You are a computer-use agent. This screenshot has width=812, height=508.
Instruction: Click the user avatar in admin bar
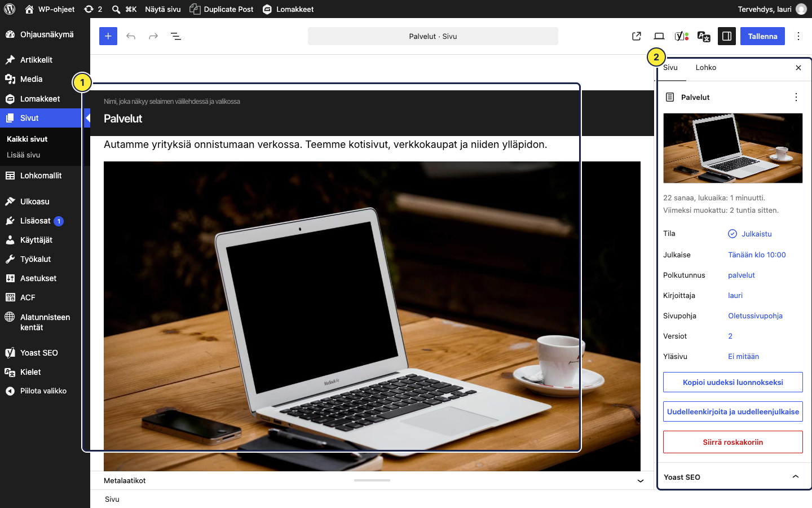pyautogui.click(x=801, y=9)
